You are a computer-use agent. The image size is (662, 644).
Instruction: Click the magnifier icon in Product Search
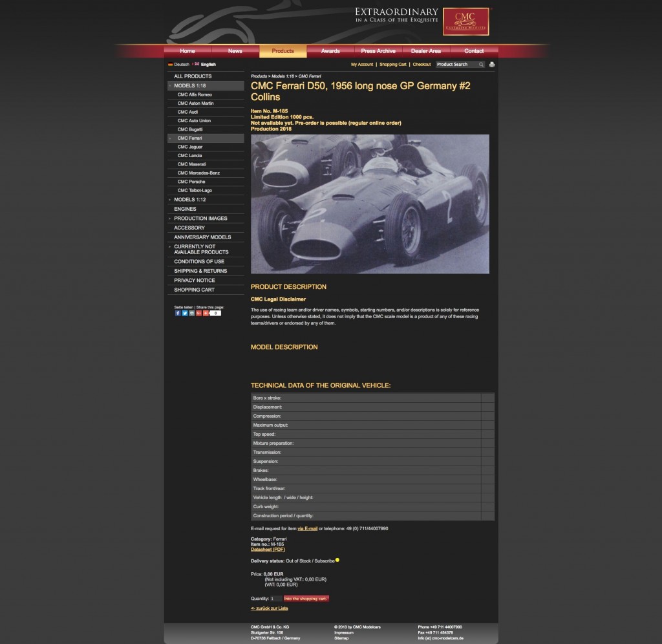pos(481,65)
